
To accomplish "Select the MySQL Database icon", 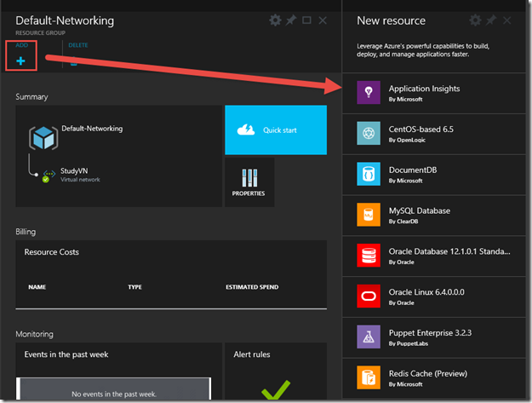I will click(x=369, y=216).
